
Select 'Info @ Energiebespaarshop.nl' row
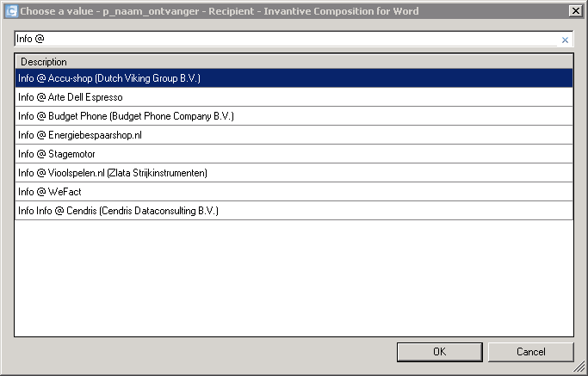[x=294, y=135]
